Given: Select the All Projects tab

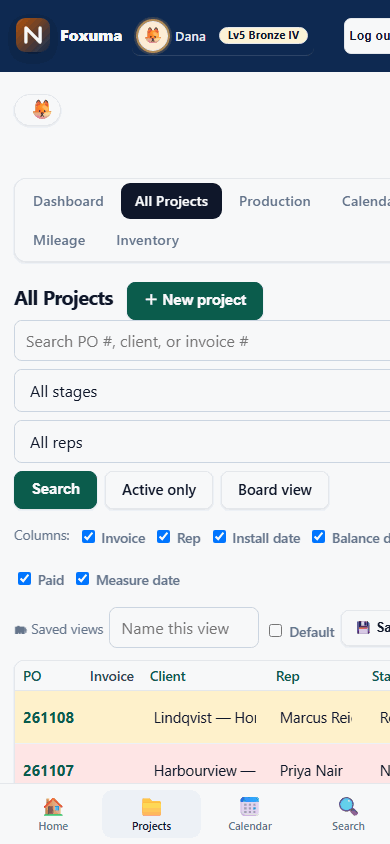Looking at the screenshot, I should (171, 201).
